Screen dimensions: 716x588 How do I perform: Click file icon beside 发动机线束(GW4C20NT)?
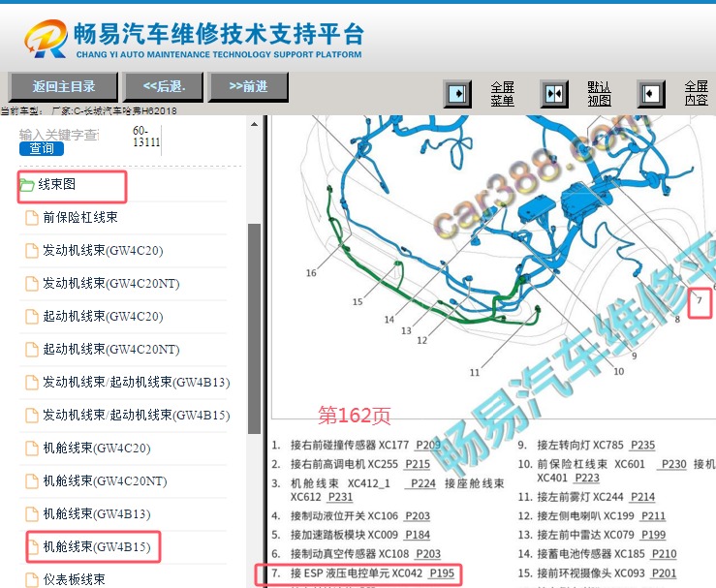[32, 284]
